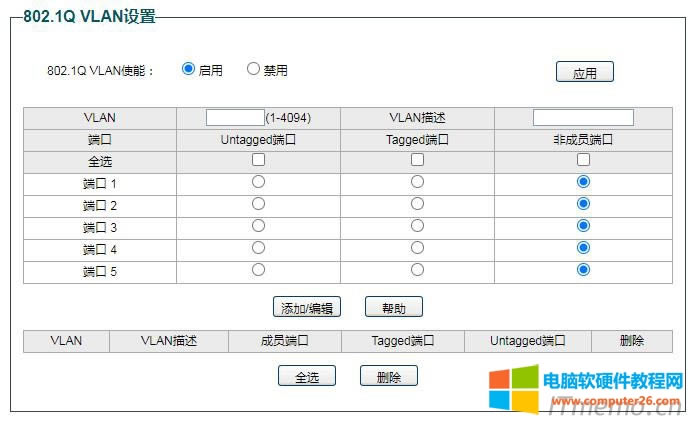Select the 禁用 radio button

(x=253, y=69)
